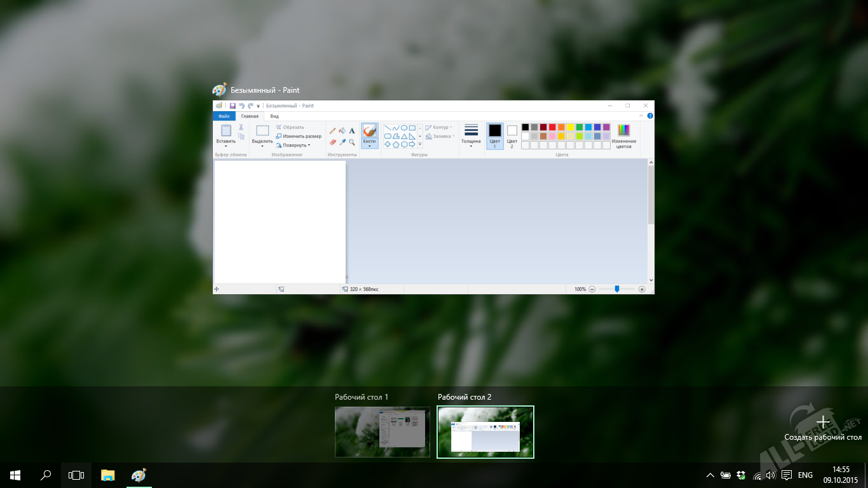Open the Изменение цветов color editor
Image resolution: width=868 pixels, height=488 pixels.
[623, 136]
